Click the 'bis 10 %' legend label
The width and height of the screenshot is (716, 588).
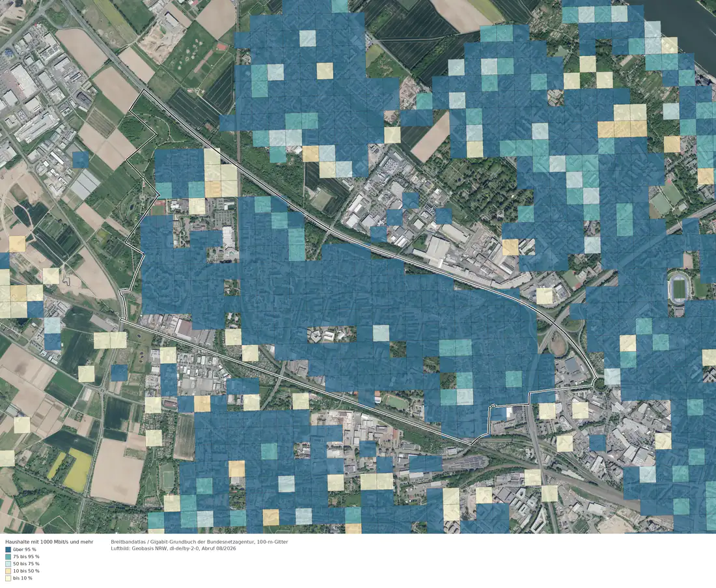[23, 578]
